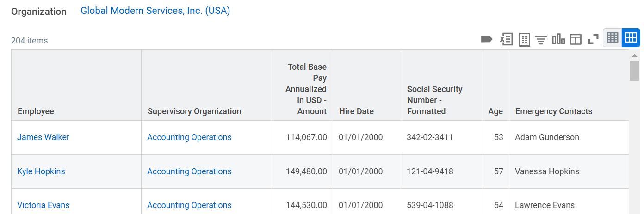Select age value 54
This screenshot has width=644, height=214.
(499, 205)
